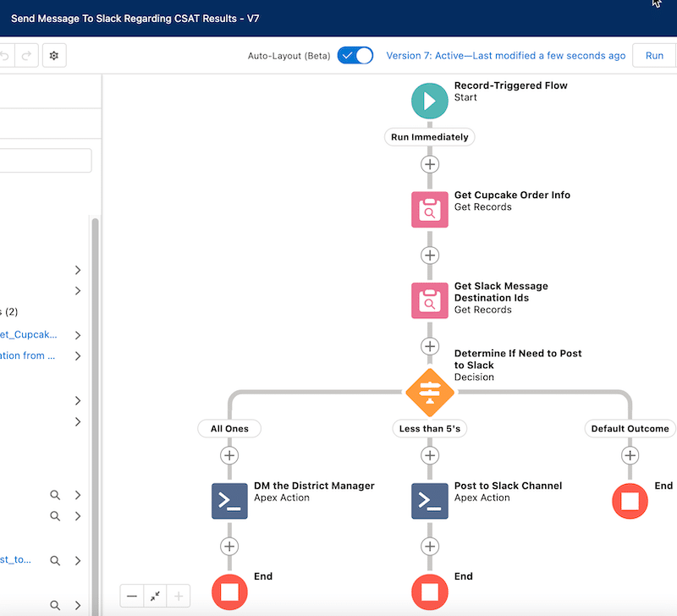Image resolution: width=677 pixels, height=616 pixels.
Task: Add element under Less than 5's outcome
Action: coord(430,455)
